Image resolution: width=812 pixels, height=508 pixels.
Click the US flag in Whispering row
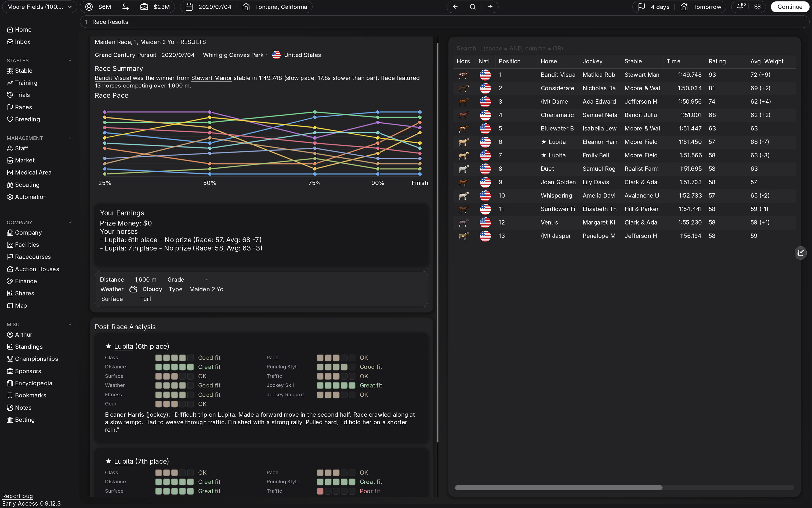(x=485, y=196)
